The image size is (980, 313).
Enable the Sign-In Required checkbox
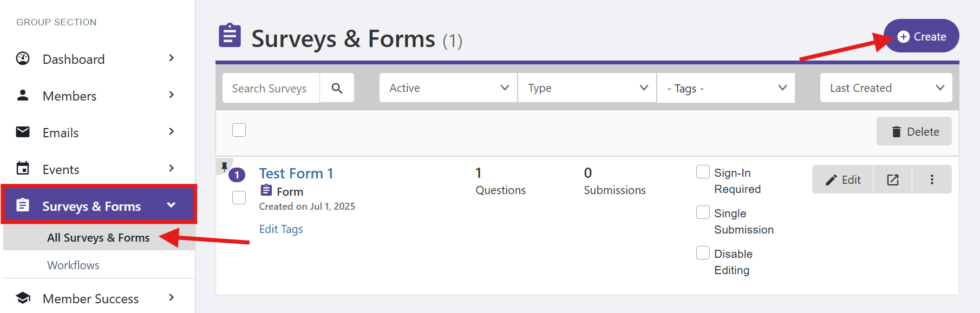pos(703,172)
